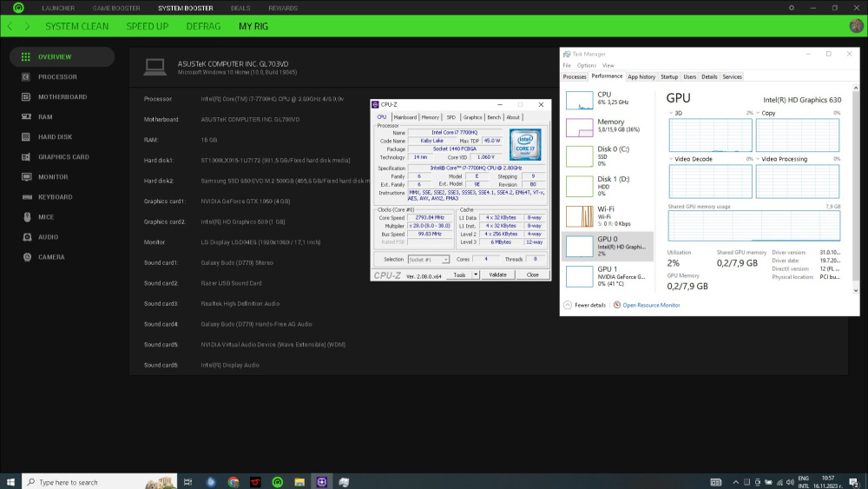Select the My Rig sub-tab
This screenshot has height=489, width=868.
point(253,26)
